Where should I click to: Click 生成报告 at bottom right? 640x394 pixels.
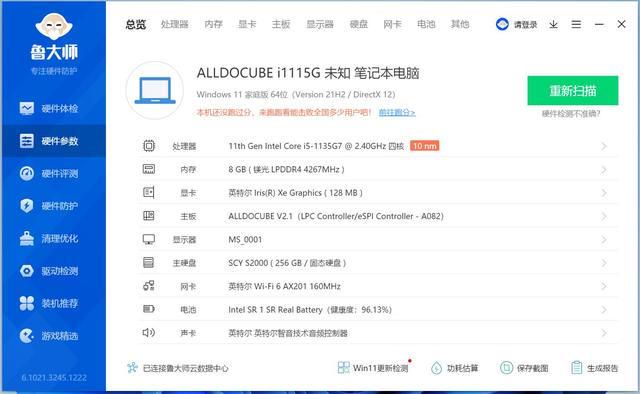click(595, 368)
